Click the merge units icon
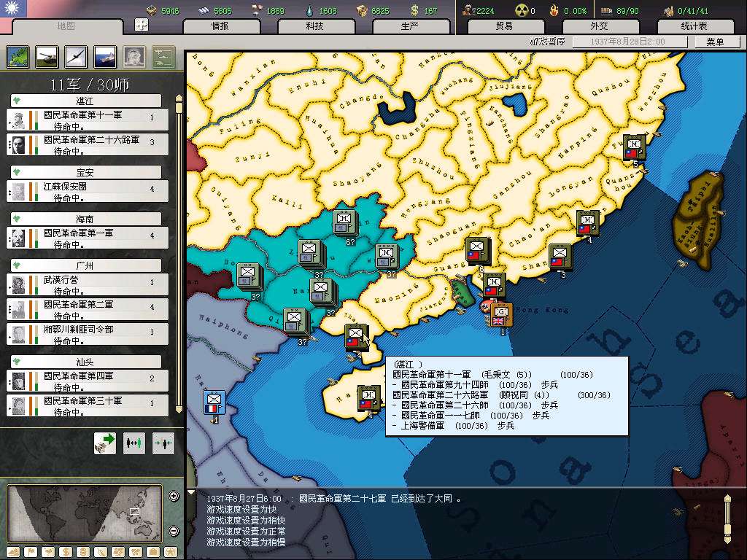The image size is (747, 560). pyautogui.click(x=163, y=443)
